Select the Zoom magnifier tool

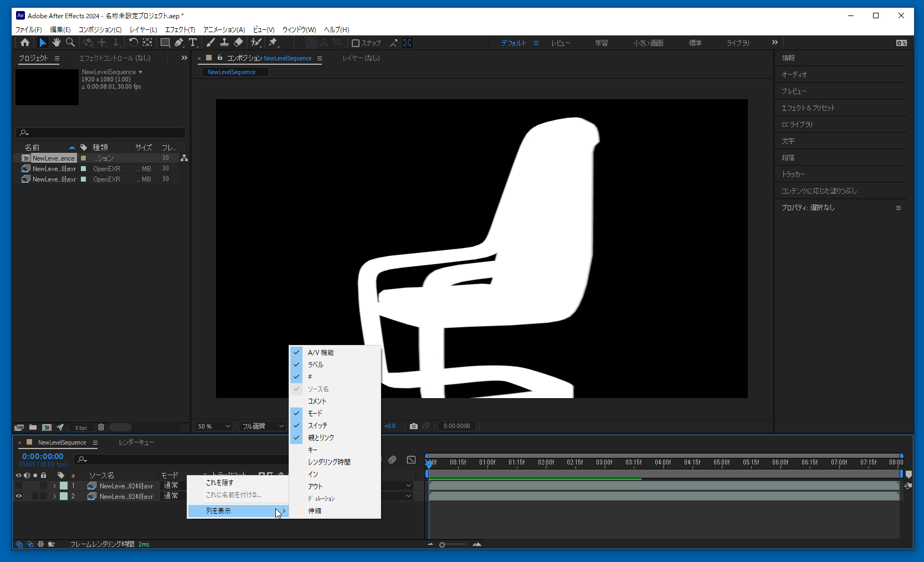[x=70, y=43]
